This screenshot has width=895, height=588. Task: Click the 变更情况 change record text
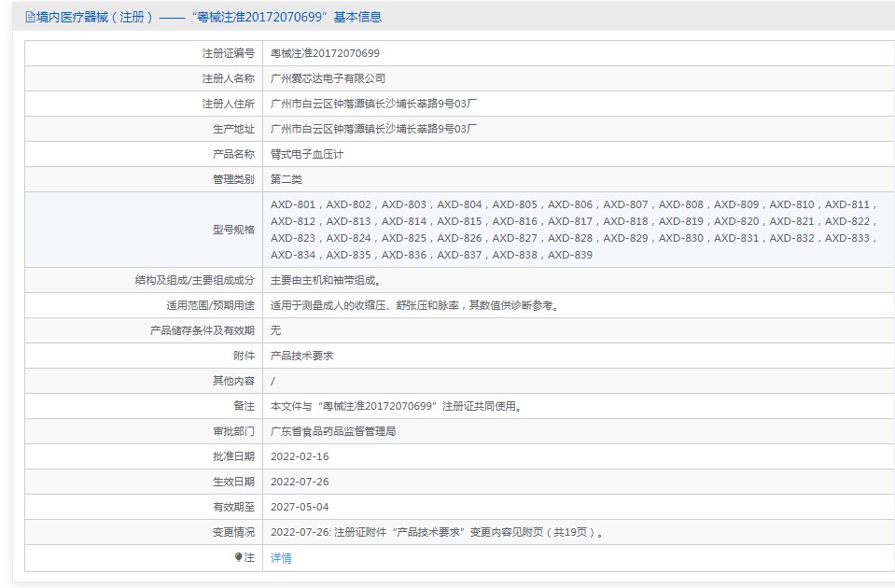438,532
